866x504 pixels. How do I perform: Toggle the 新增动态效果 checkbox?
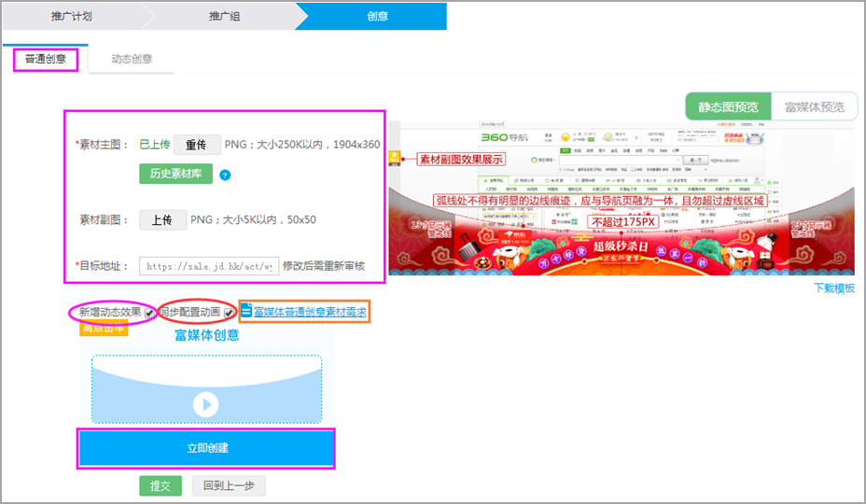149,314
